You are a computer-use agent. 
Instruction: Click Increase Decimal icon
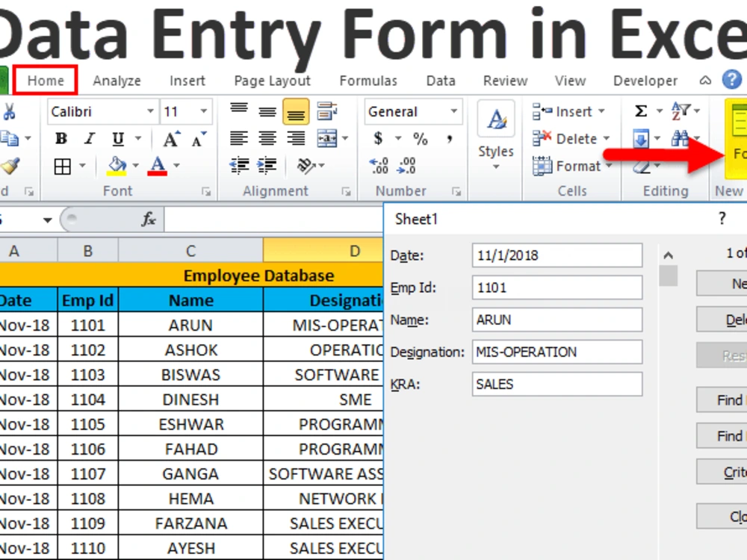coord(379,165)
